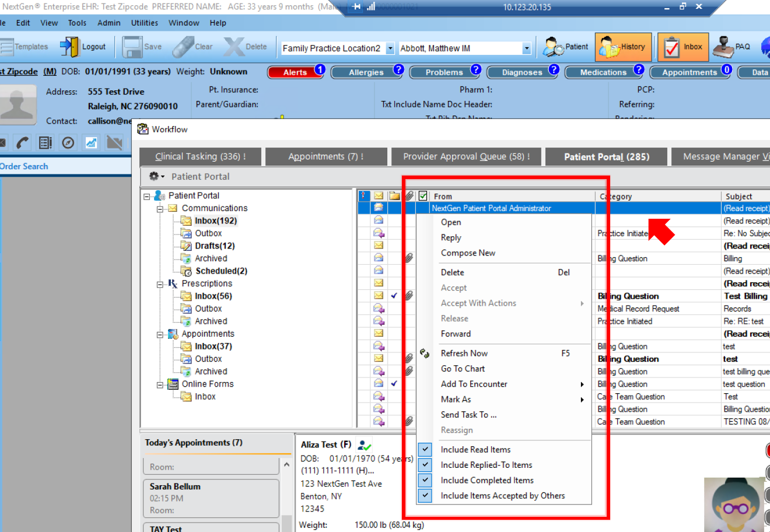Click the Problems button
This screenshot has height=532, width=770.
[444, 72]
